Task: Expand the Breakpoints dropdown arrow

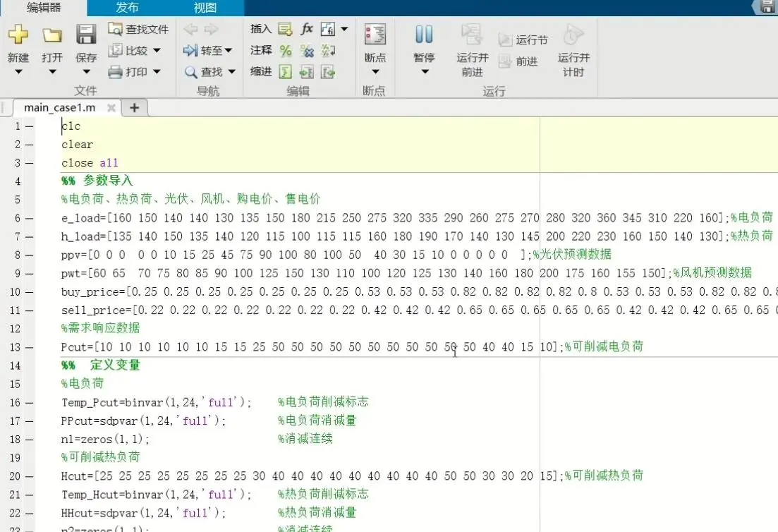Action: pyautogui.click(x=376, y=72)
